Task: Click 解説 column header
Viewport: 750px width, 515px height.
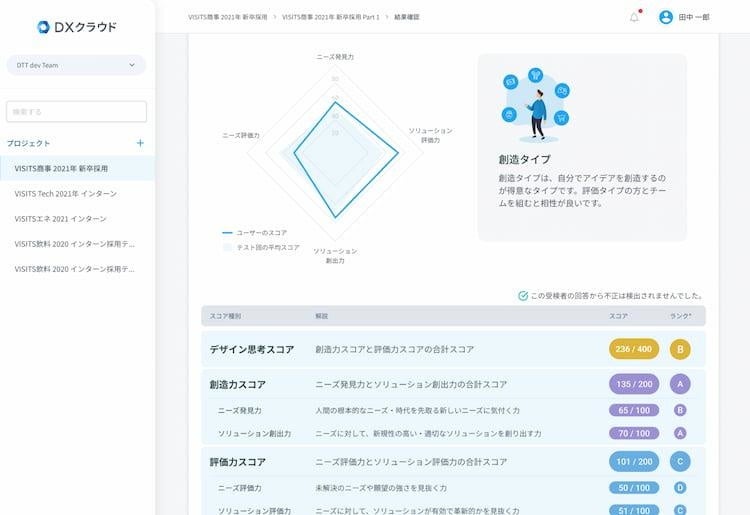Action: [x=321, y=316]
